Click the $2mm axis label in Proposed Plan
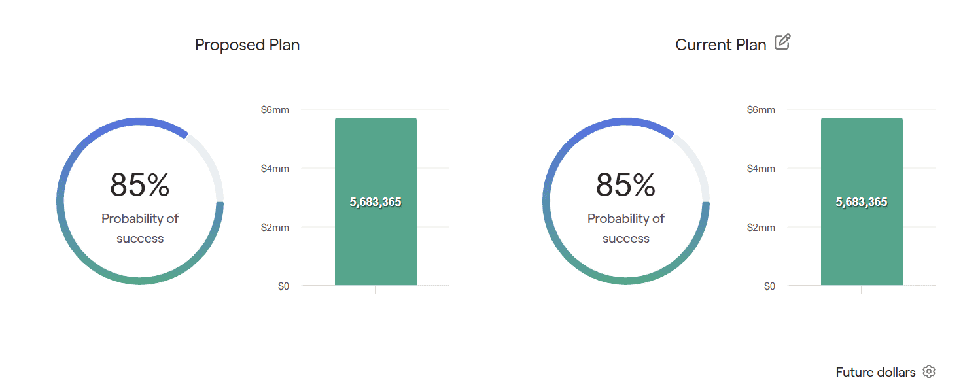This screenshot has width=980, height=391. (275, 227)
